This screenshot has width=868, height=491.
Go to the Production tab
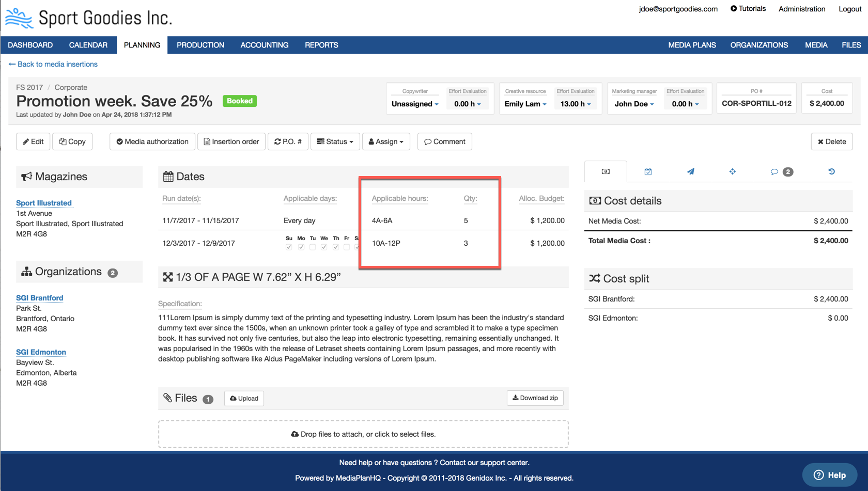coord(200,45)
